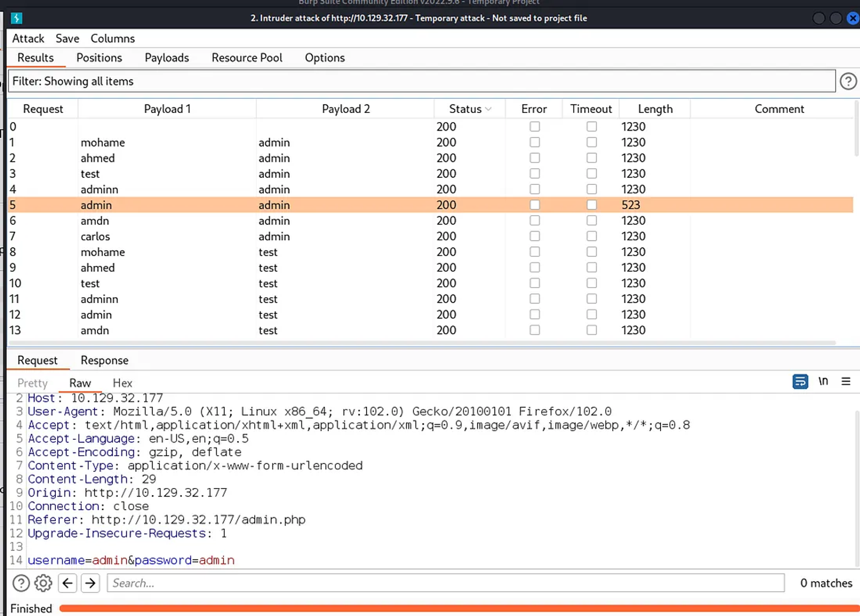Toggle Timeout checkbox for request 12
860x616 pixels.
pyautogui.click(x=591, y=314)
